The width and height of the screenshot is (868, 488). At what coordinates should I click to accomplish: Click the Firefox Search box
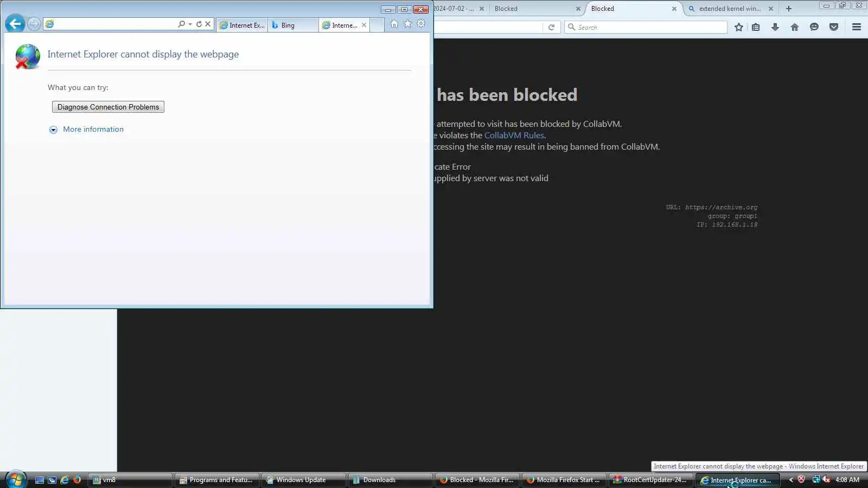[646, 27]
